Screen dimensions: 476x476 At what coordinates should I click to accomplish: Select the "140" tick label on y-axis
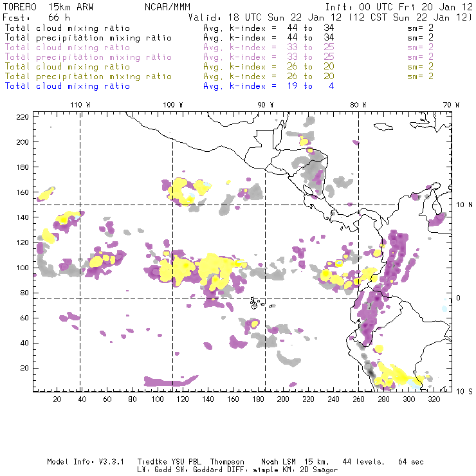pyautogui.click(x=23, y=217)
